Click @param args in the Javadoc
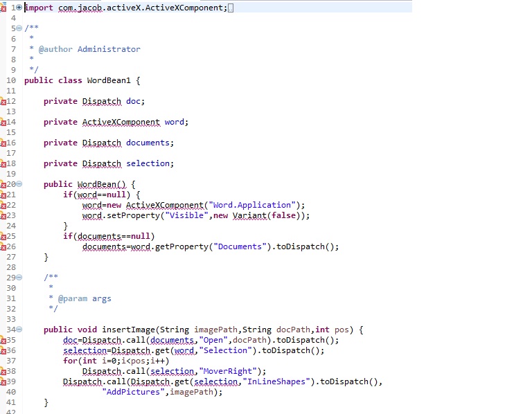This screenshot has width=532, height=414. coord(85,298)
